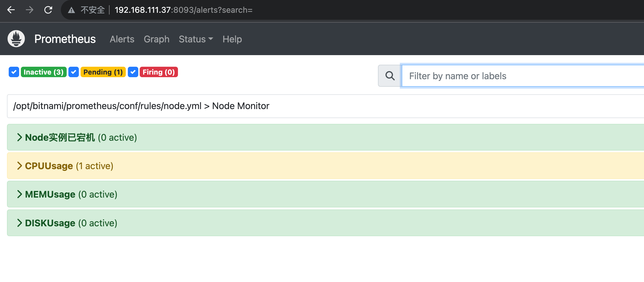Click the '不安全' security label
The width and height of the screenshot is (644, 282).
pyautogui.click(x=92, y=10)
